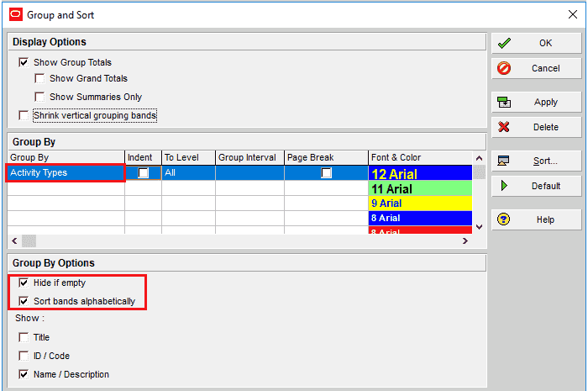This screenshot has width=588, height=391.
Task: Click the empty second Group By row cell
Action: [66, 188]
